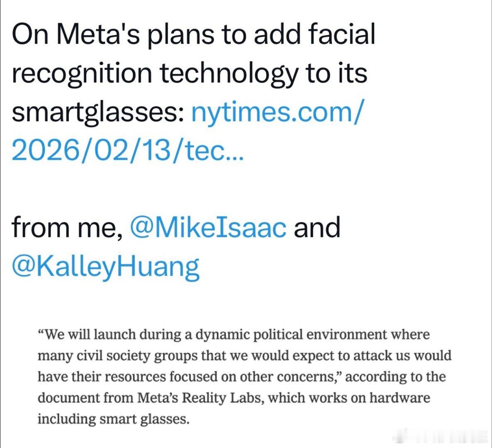Screen dimensions: 492x448
Task: Click the "from me," text
Action: click(67, 227)
